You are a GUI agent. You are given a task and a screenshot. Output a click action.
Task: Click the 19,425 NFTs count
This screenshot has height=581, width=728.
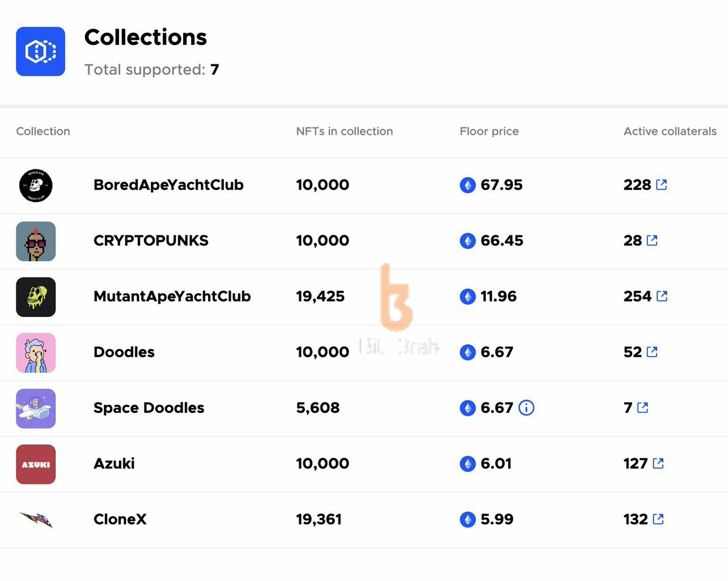[320, 297]
